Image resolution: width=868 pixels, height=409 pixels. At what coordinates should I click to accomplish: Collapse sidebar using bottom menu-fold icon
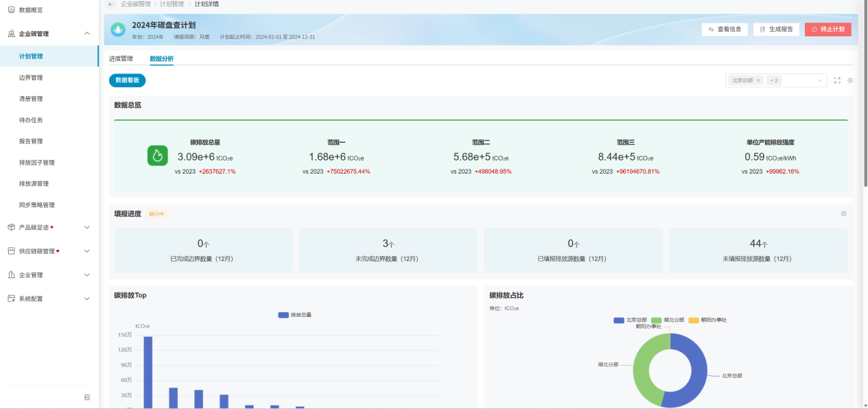point(87,397)
